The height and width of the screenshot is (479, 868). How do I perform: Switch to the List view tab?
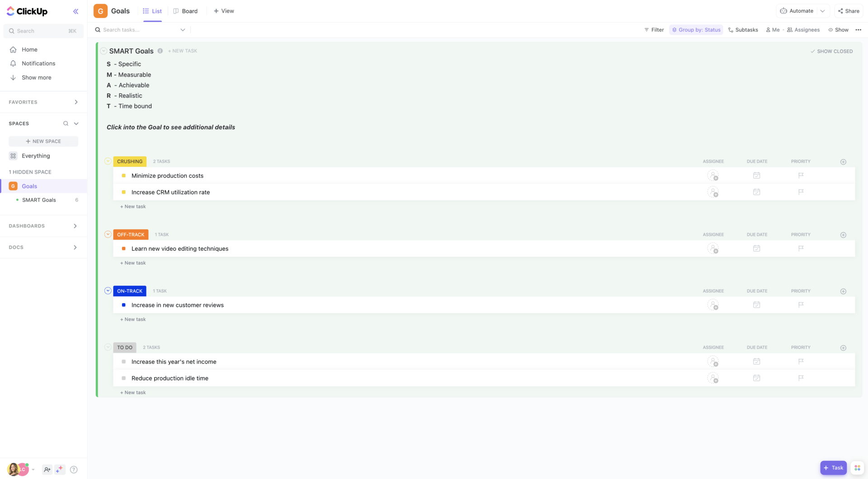coord(152,11)
